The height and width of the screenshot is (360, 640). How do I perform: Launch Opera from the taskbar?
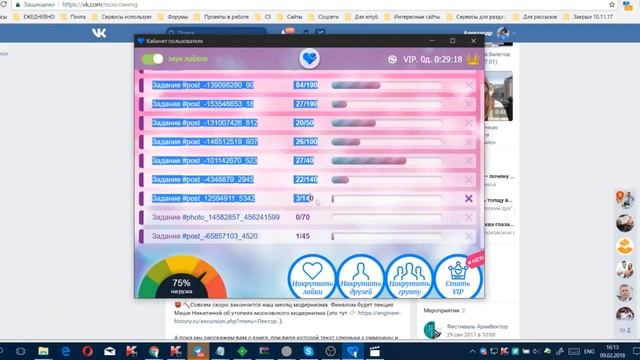tap(87, 351)
